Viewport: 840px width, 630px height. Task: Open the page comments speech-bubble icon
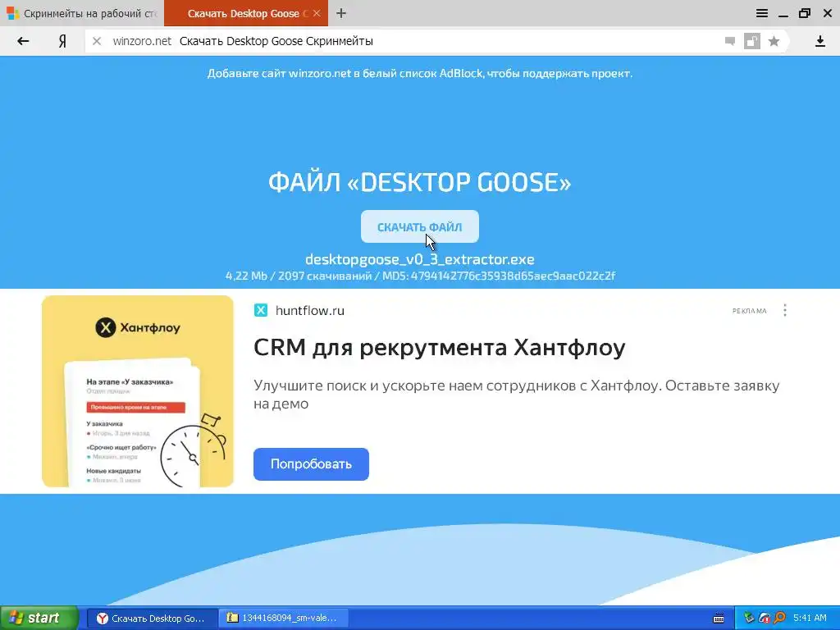pos(729,41)
